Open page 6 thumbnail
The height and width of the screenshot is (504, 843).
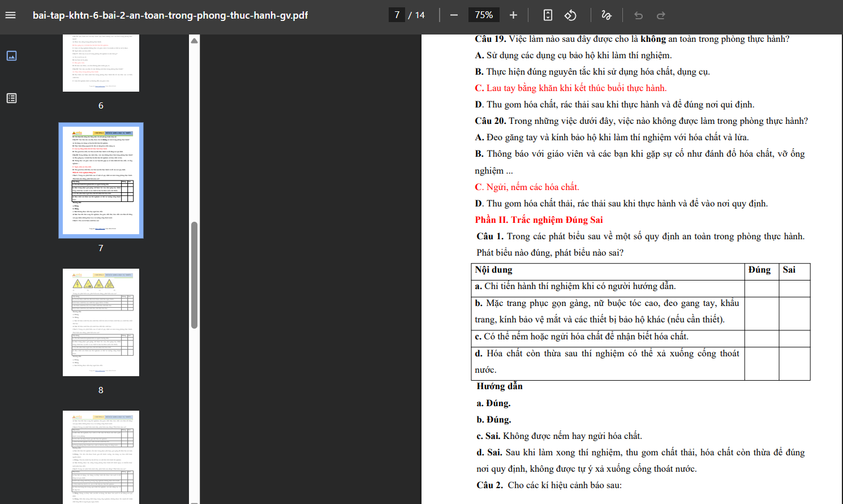click(x=101, y=62)
